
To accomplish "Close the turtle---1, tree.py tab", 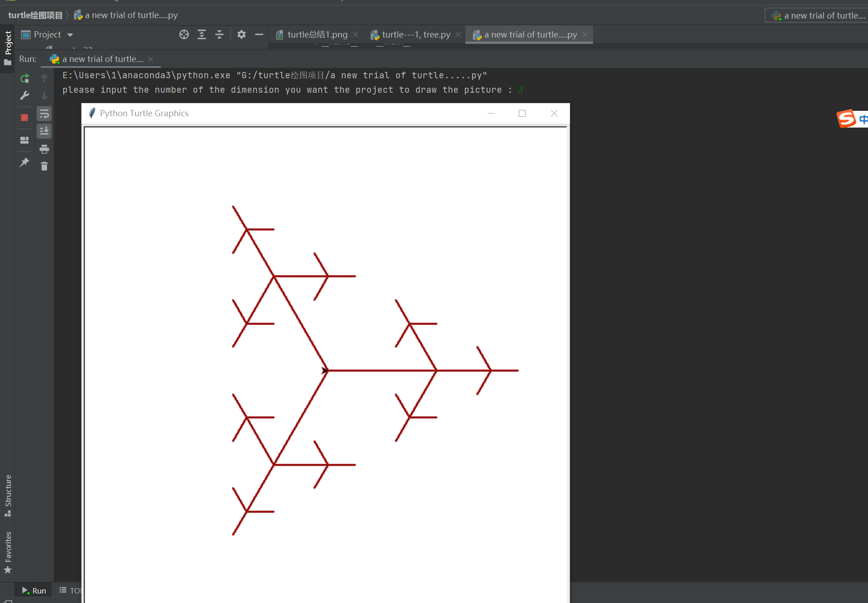I will tap(458, 34).
